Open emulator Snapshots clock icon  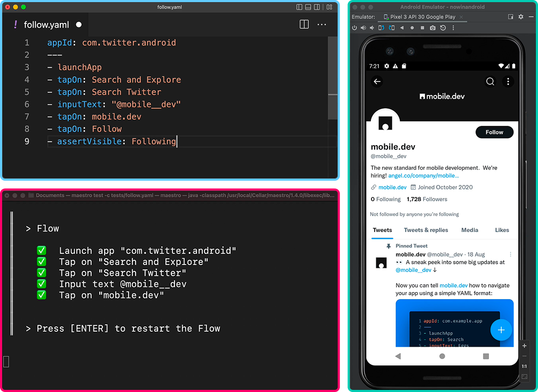tap(443, 28)
